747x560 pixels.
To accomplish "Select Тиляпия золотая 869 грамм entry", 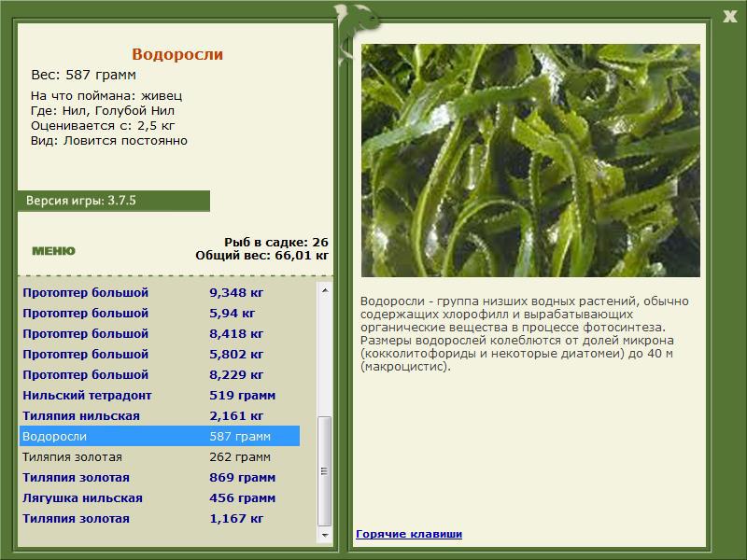I will (x=160, y=477).
